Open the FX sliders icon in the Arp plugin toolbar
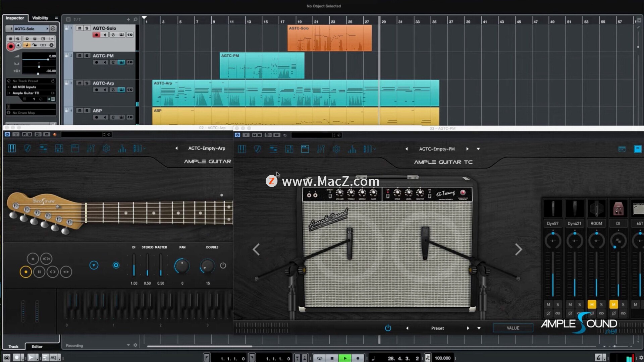Viewport: 644px width, 362px height. [x=43, y=148]
